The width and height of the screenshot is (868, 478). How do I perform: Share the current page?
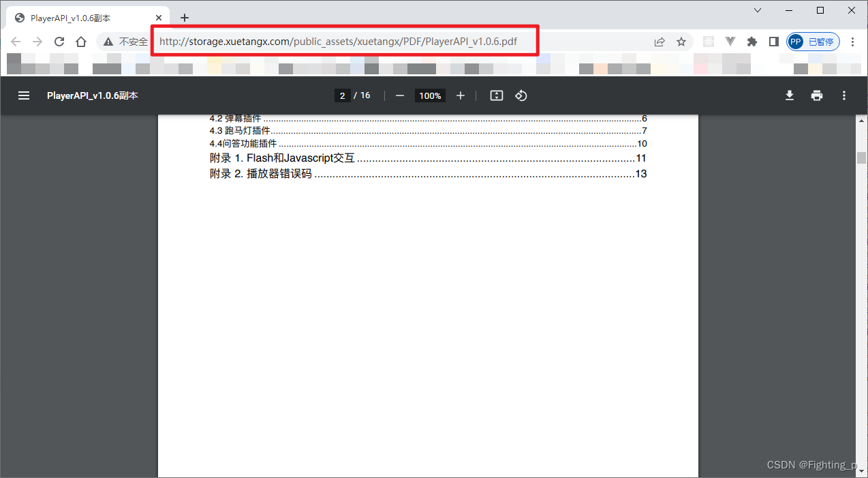click(x=659, y=42)
